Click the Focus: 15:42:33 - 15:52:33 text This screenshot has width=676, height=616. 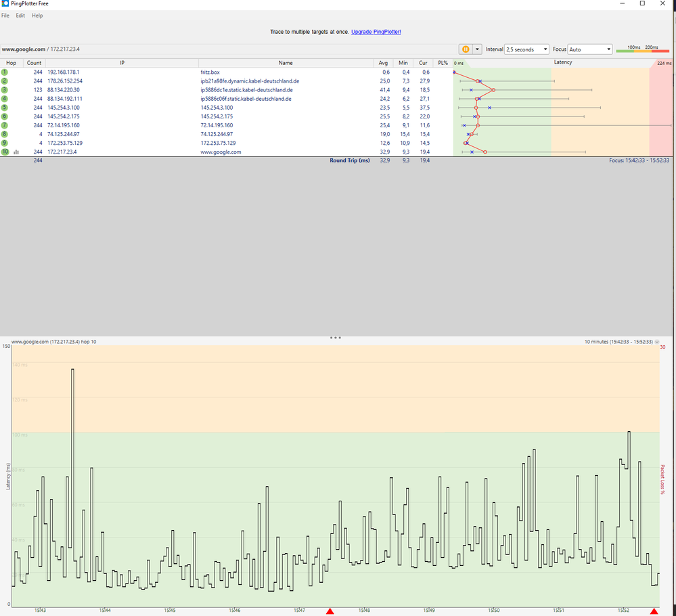tap(639, 160)
